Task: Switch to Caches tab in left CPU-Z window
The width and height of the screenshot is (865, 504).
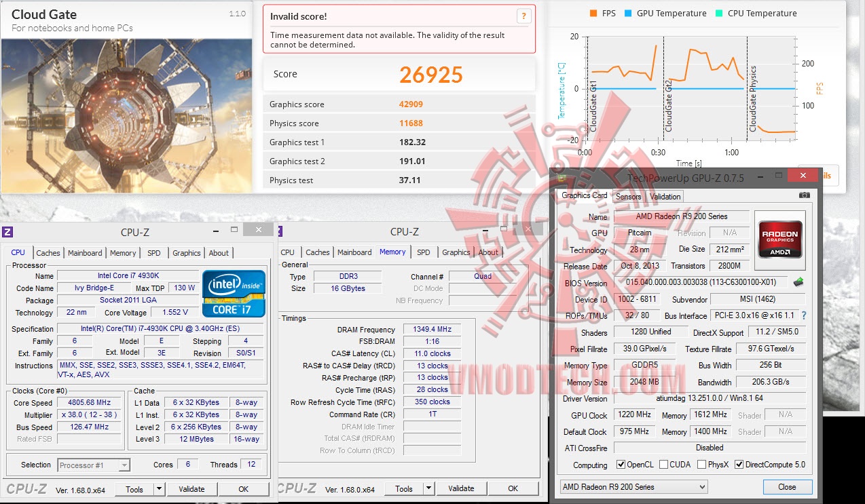Action: [48, 253]
